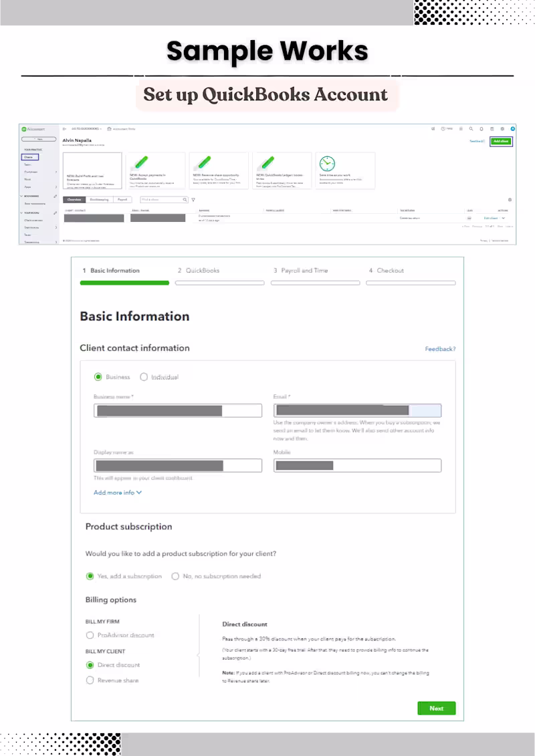
Task: Go to step 2 QuickBooks
Action: 199,271
